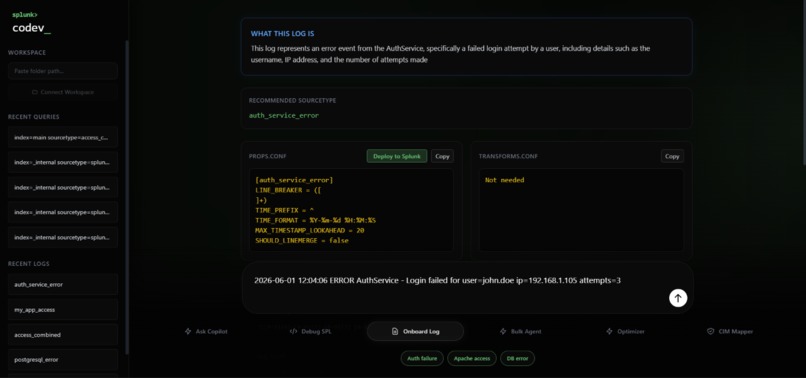Switch to the CIM Mapper tab

(x=730, y=332)
